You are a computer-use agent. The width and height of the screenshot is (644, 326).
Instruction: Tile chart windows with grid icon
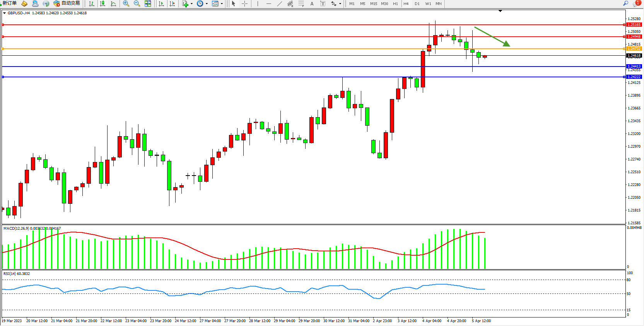[x=148, y=3]
